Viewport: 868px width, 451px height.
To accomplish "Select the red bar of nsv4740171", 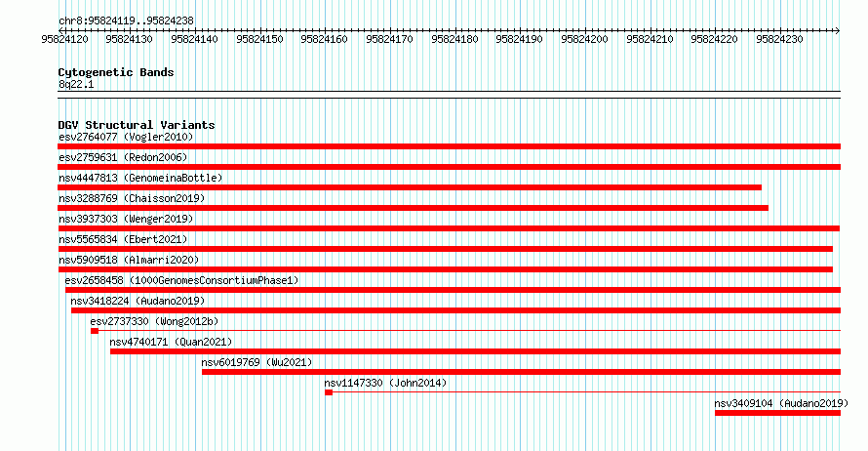I will pyautogui.click(x=476, y=351).
